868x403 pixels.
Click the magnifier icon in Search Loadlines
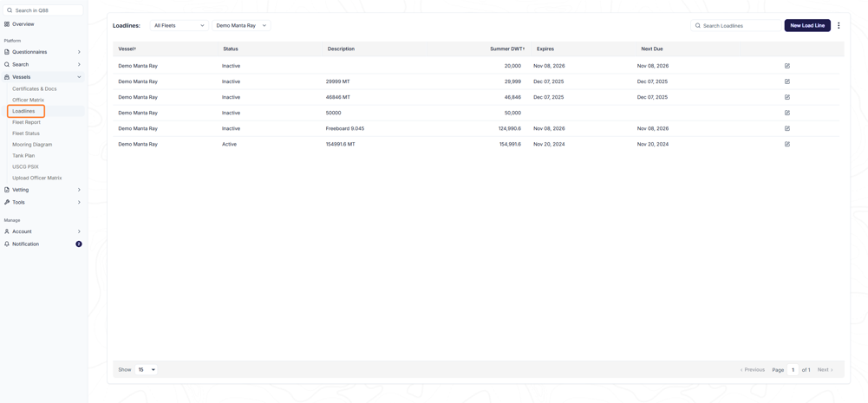[x=698, y=25]
